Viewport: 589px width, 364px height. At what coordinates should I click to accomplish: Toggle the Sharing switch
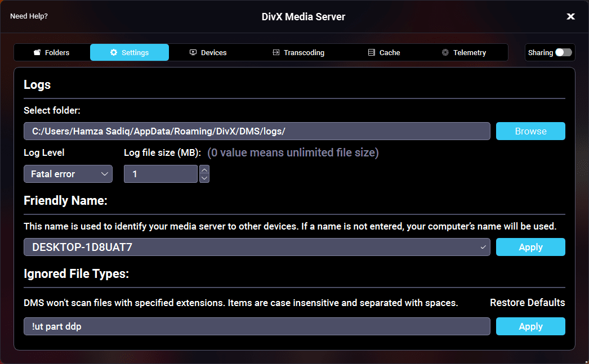563,52
